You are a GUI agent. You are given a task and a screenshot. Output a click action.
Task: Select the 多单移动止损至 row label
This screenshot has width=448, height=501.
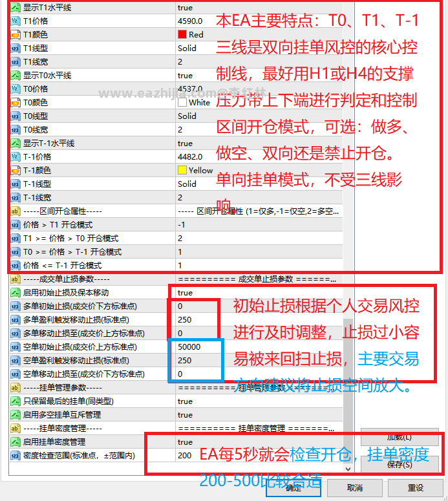[84, 334]
